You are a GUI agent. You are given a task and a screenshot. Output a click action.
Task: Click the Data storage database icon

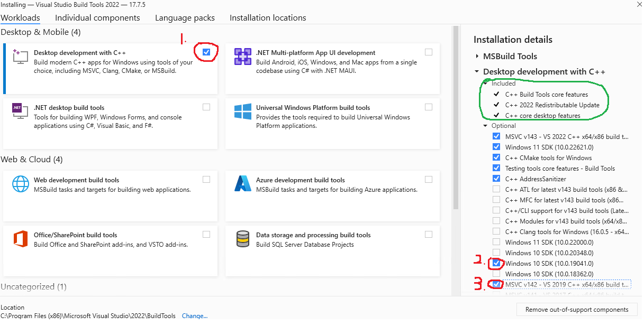tap(242, 239)
